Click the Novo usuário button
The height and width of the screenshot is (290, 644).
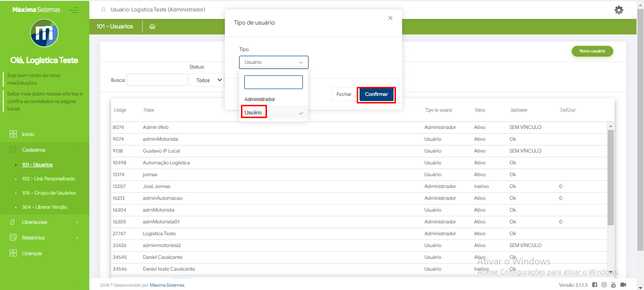coord(592,51)
